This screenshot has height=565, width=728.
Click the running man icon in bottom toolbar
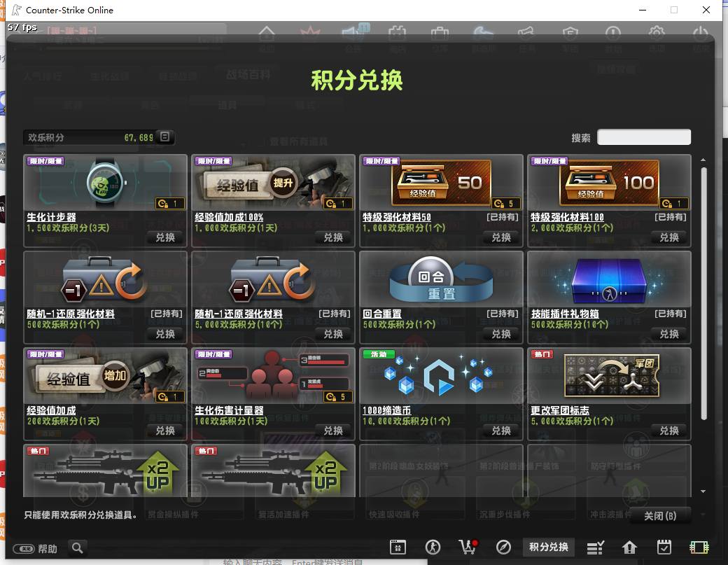[433, 547]
